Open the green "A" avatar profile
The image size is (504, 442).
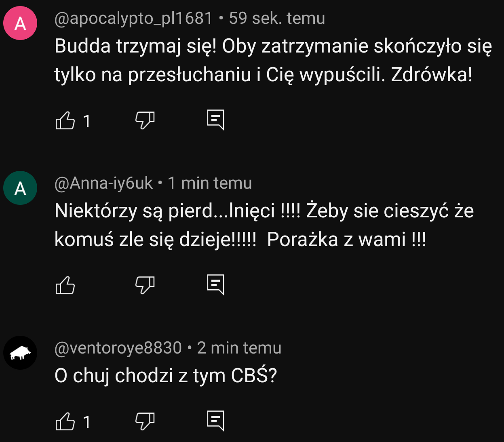coord(20,188)
